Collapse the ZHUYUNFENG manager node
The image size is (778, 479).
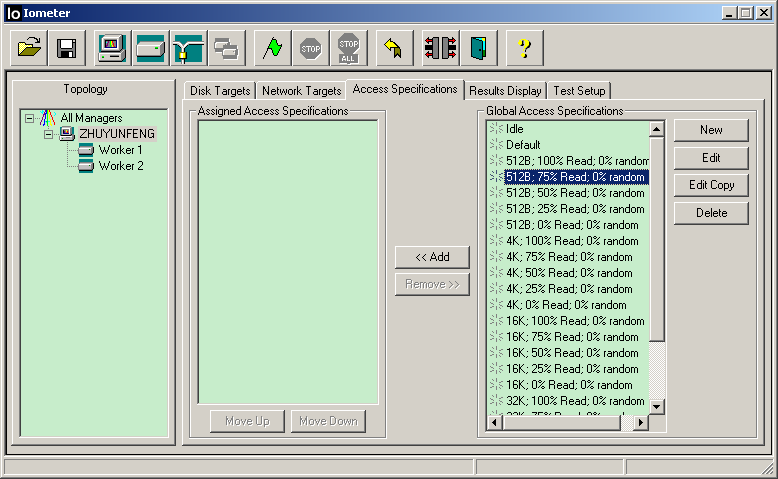[x=48, y=134]
